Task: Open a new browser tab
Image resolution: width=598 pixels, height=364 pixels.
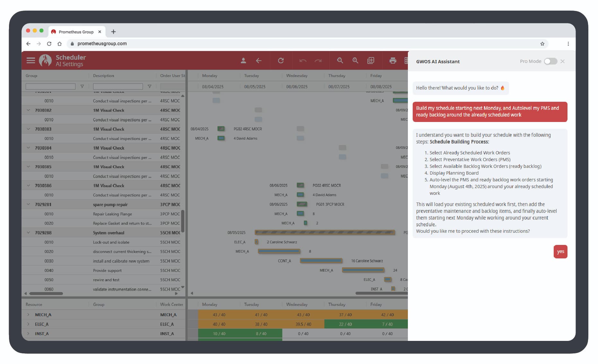Action: [x=113, y=32]
